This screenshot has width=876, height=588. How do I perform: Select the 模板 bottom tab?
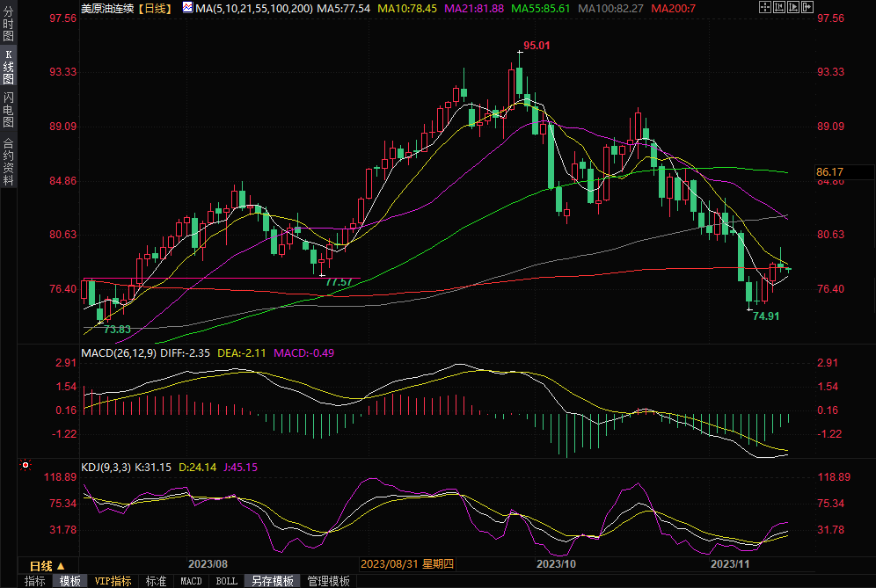(x=70, y=581)
